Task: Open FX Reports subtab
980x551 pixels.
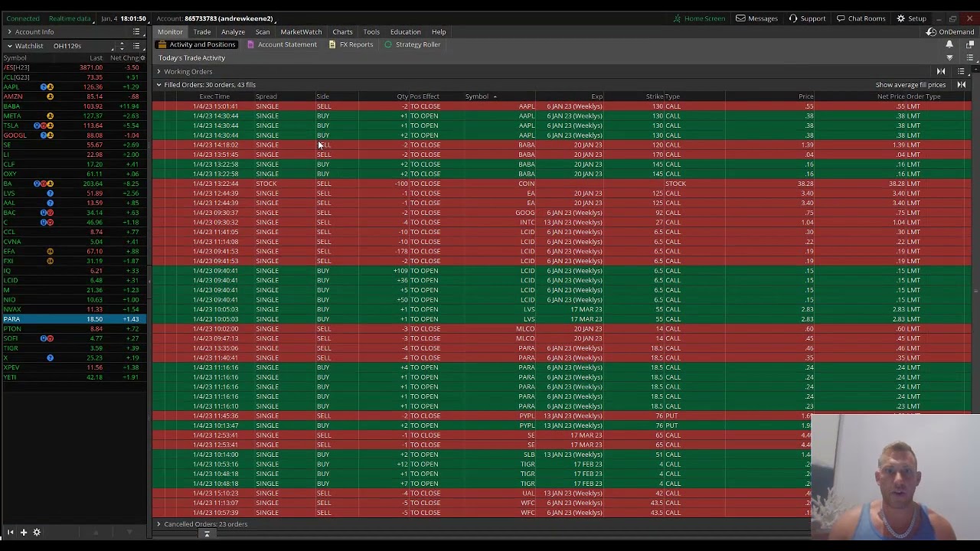Action: [351, 44]
